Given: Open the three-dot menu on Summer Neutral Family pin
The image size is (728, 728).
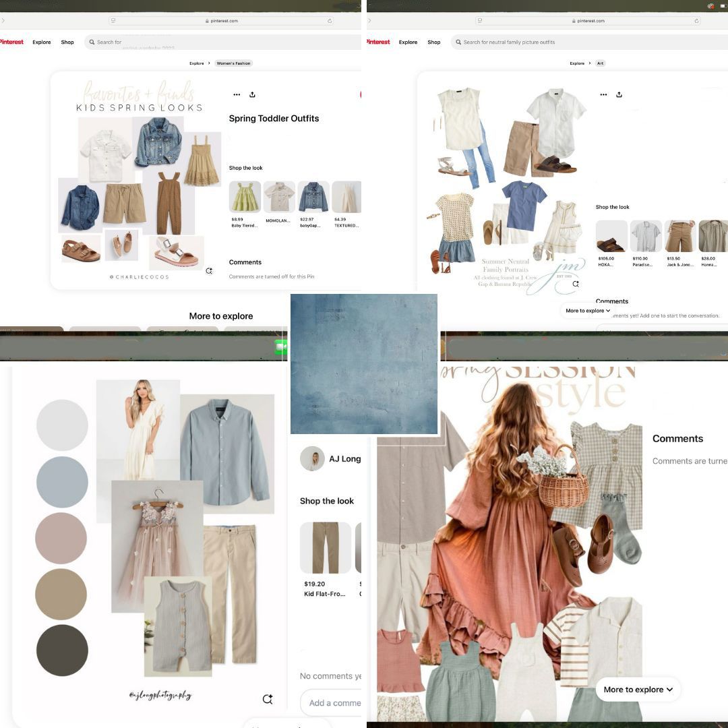Looking at the screenshot, I should (603, 94).
